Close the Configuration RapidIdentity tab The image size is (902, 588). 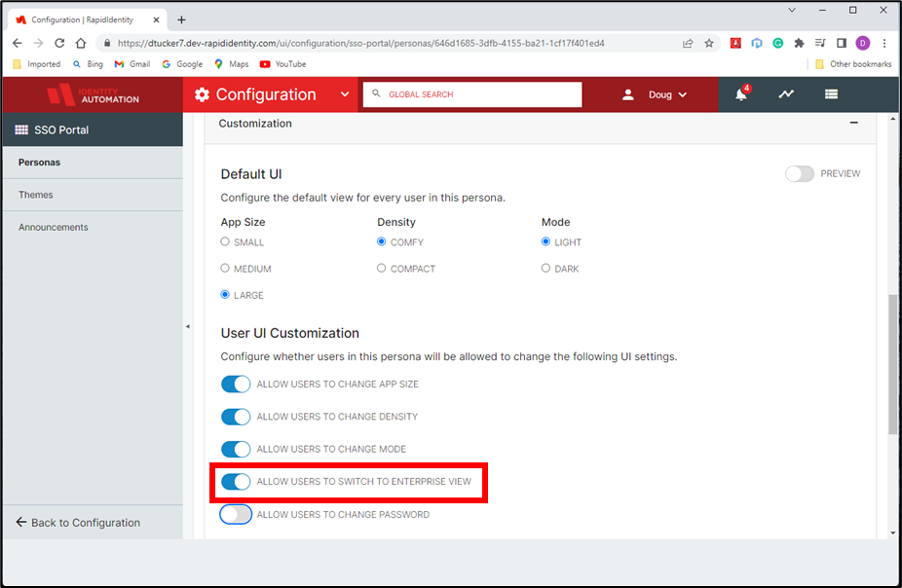156,19
